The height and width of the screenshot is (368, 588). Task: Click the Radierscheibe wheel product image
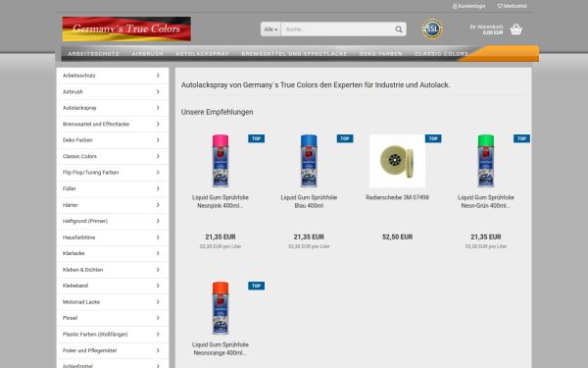click(397, 161)
